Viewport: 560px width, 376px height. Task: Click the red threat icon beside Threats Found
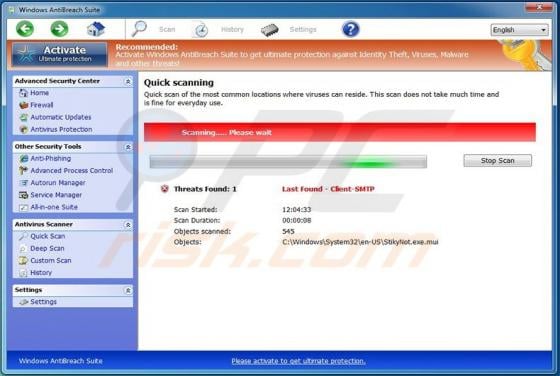[x=164, y=189]
